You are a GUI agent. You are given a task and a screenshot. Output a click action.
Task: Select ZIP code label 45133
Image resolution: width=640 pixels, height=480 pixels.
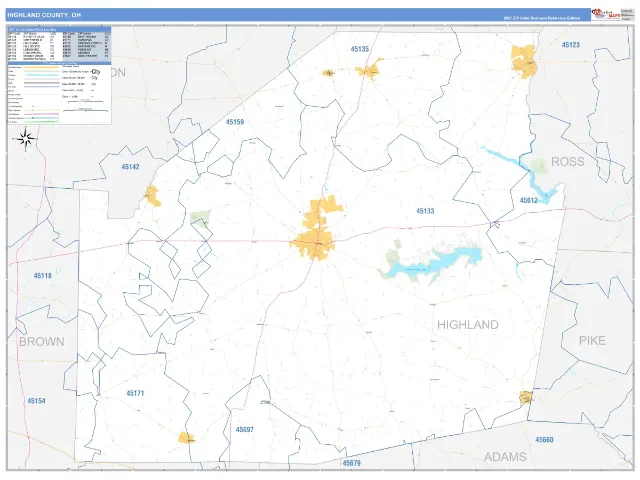425,211
